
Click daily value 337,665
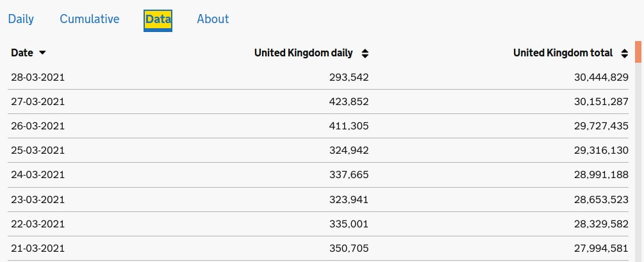click(x=349, y=175)
